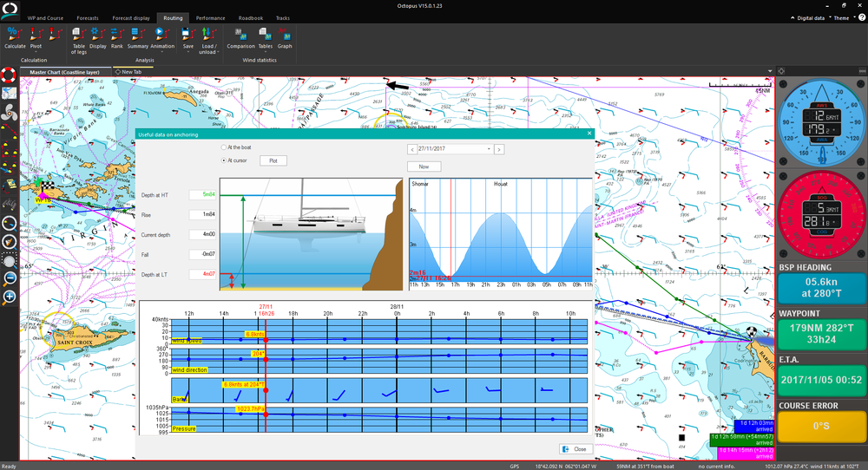Click the zoom in magnifier icon

10,297
